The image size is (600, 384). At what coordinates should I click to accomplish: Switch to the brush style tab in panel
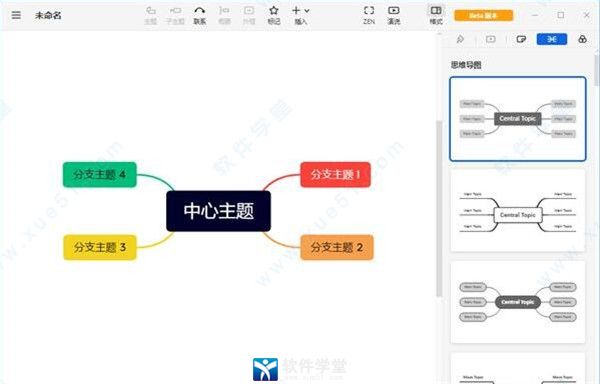pos(460,39)
